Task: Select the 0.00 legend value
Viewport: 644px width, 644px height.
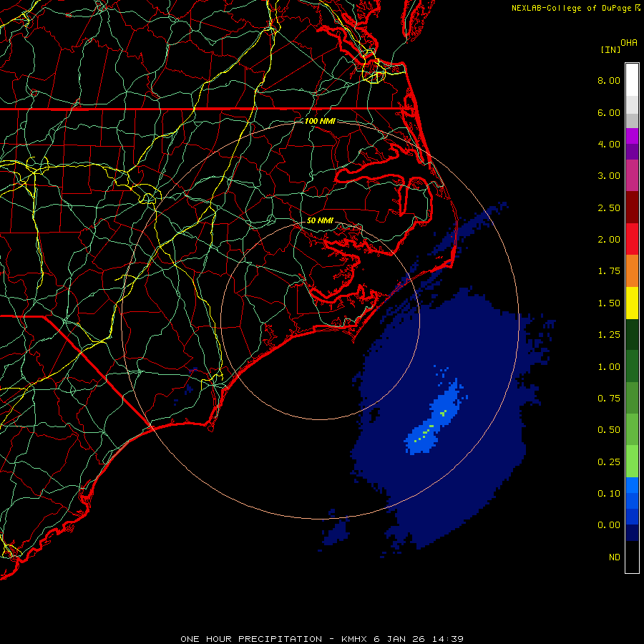Action: coord(609,525)
